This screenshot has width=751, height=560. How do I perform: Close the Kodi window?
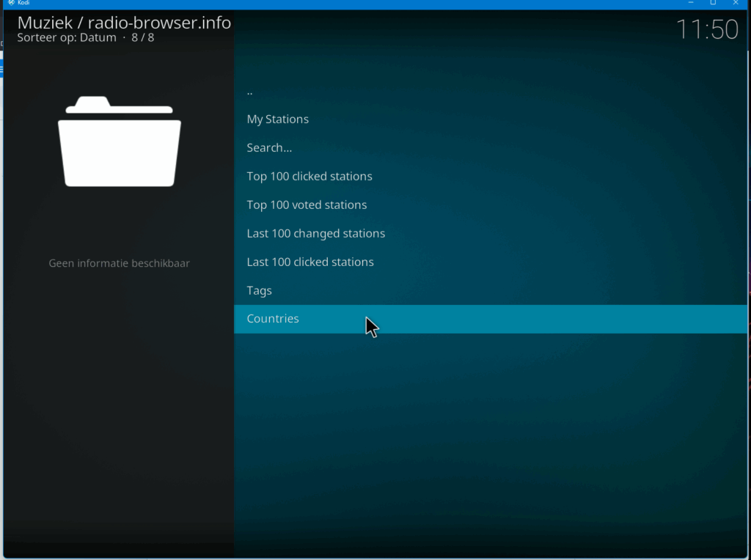coord(736,3)
